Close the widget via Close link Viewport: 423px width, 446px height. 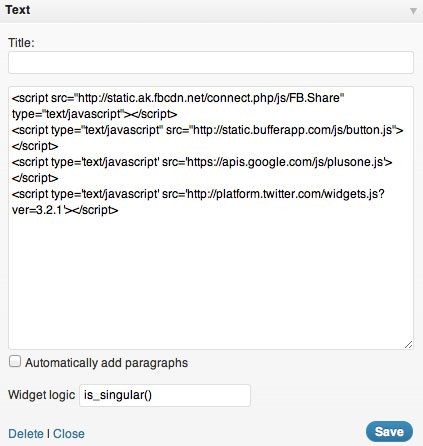pyautogui.click(x=69, y=434)
